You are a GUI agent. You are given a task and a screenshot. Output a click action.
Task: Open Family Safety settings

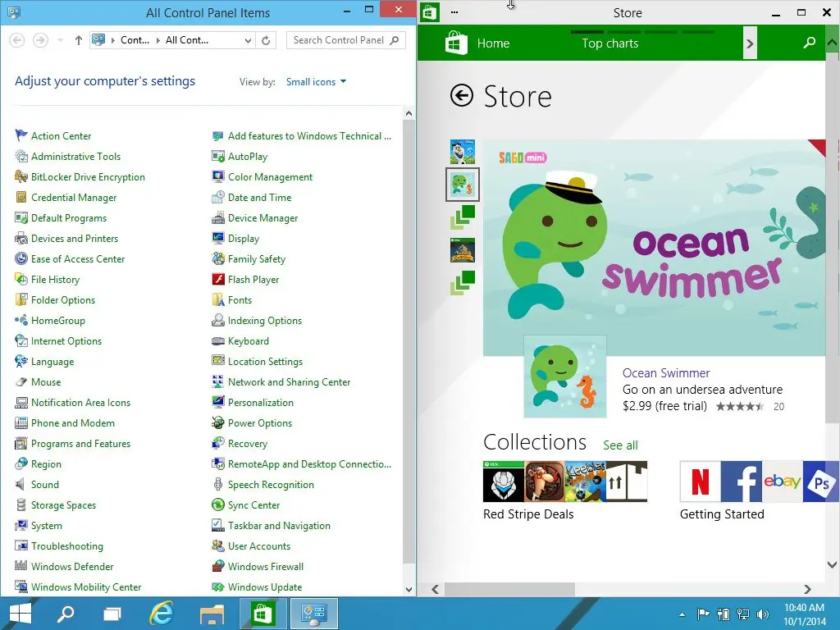(x=256, y=258)
